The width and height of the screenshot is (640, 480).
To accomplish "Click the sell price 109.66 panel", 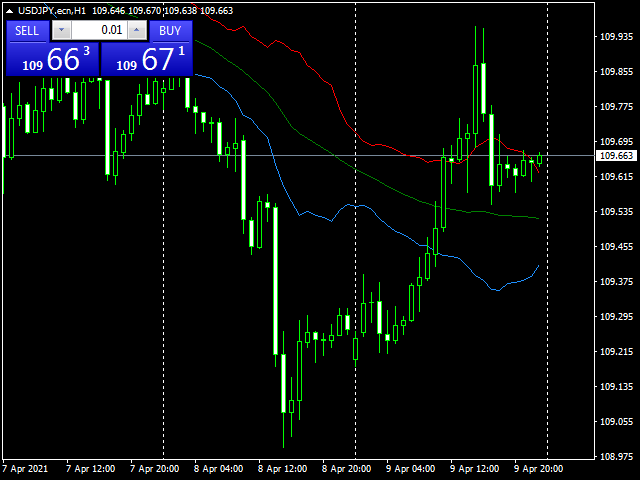I will [53, 59].
